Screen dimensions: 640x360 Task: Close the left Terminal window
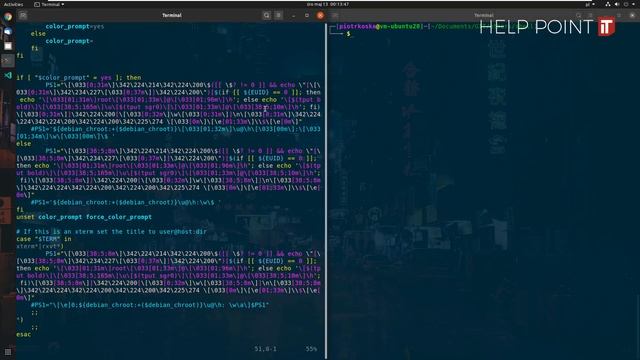tap(320, 15)
